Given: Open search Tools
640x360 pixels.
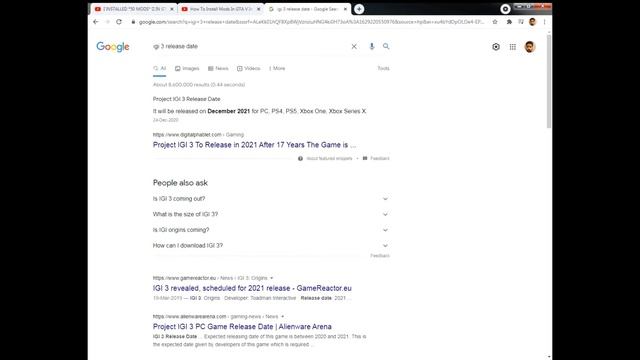Looking at the screenshot, I should tap(383, 69).
